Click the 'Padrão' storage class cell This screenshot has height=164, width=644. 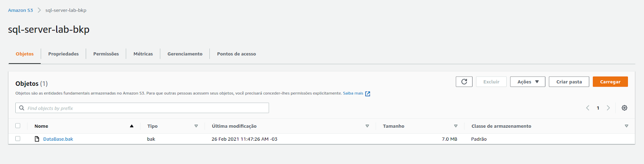coord(479,139)
